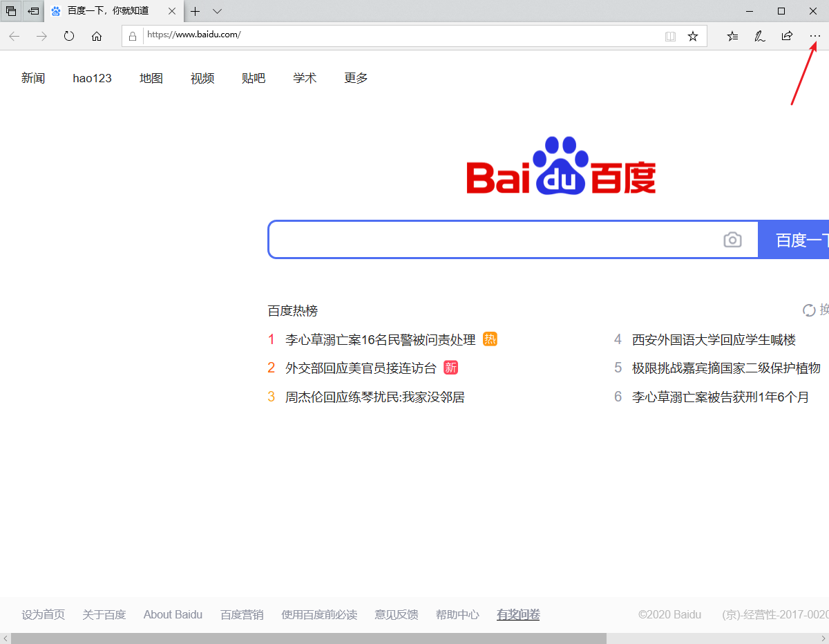This screenshot has width=829, height=644.
Task: Open the favorites hub icon
Action: 732,37
